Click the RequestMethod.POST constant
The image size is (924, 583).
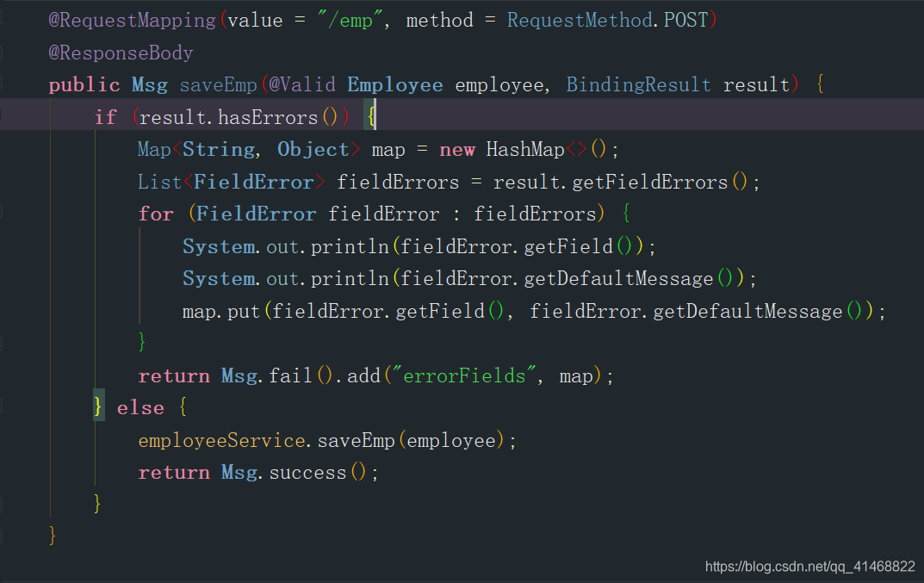tap(608, 21)
